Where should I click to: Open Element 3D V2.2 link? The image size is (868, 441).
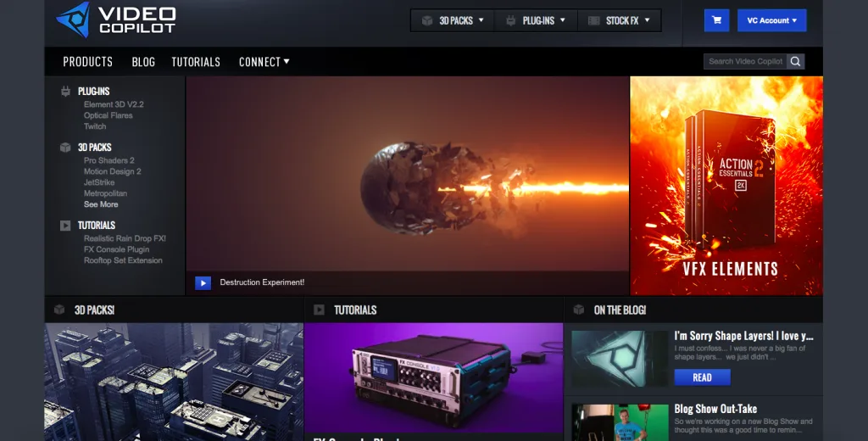coord(114,104)
